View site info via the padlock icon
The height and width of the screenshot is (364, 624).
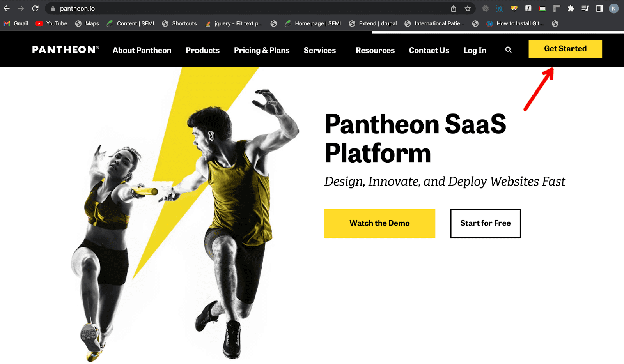53,9
